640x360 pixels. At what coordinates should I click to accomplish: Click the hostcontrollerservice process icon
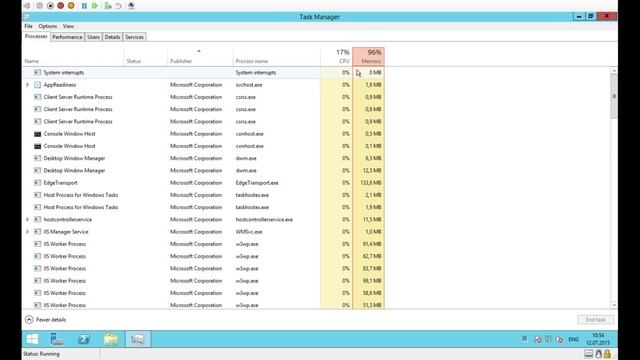click(x=38, y=220)
